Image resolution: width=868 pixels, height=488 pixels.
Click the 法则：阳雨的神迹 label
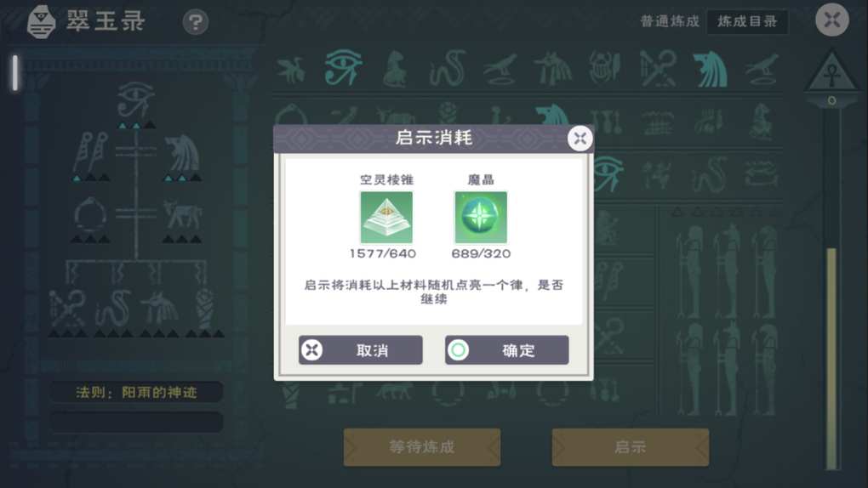[x=136, y=392]
